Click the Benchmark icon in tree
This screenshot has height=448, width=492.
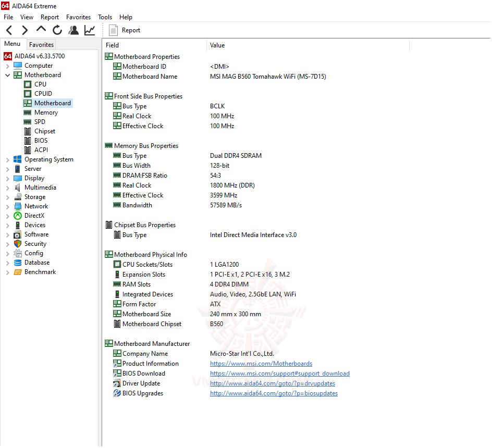click(x=18, y=272)
